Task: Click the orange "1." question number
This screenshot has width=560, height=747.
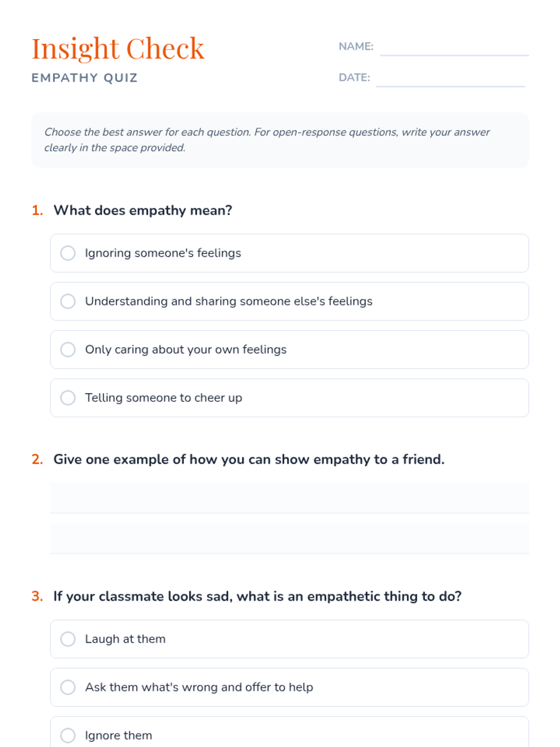Action: (x=37, y=211)
